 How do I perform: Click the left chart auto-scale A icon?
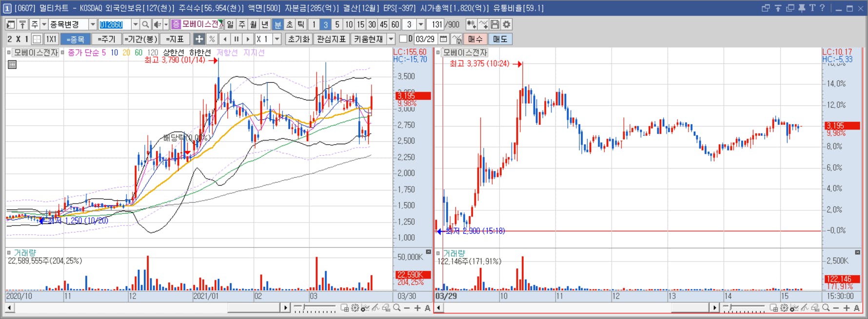coord(427,308)
